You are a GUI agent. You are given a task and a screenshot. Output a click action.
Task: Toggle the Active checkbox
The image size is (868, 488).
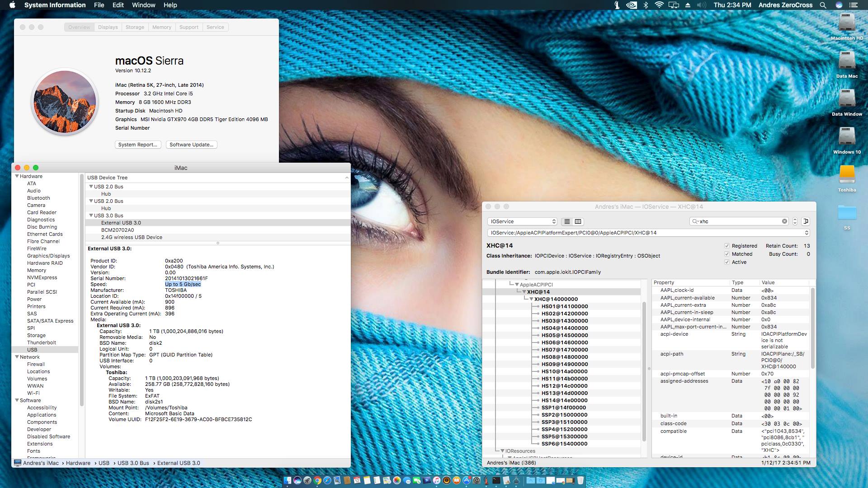tap(727, 262)
